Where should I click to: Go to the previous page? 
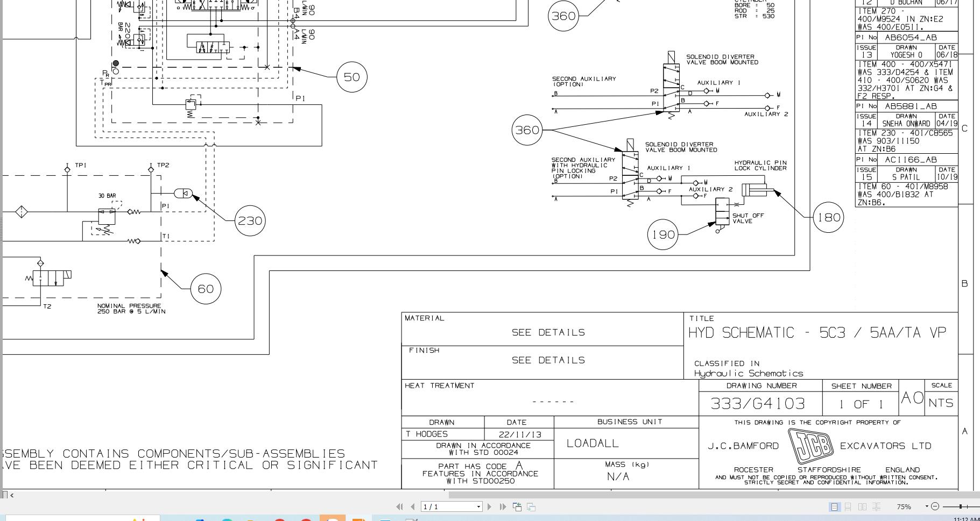[413, 506]
